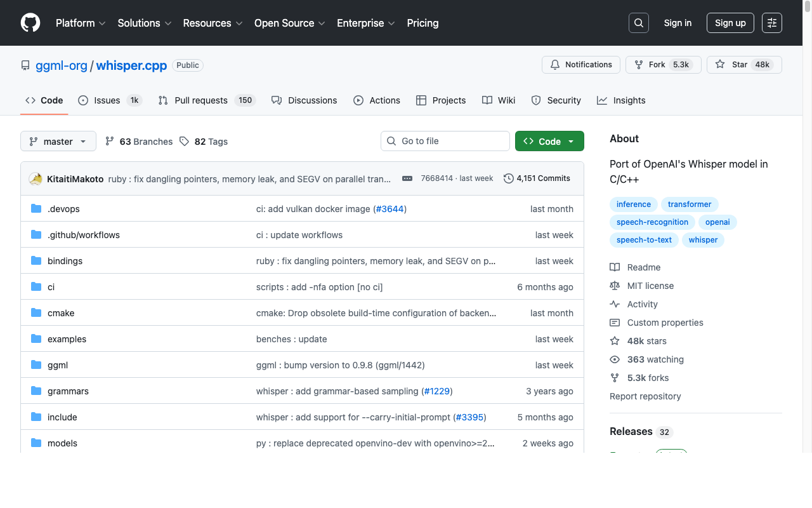This screenshot has width=812, height=508.
Task: Click the Sign up button
Action: point(730,22)
